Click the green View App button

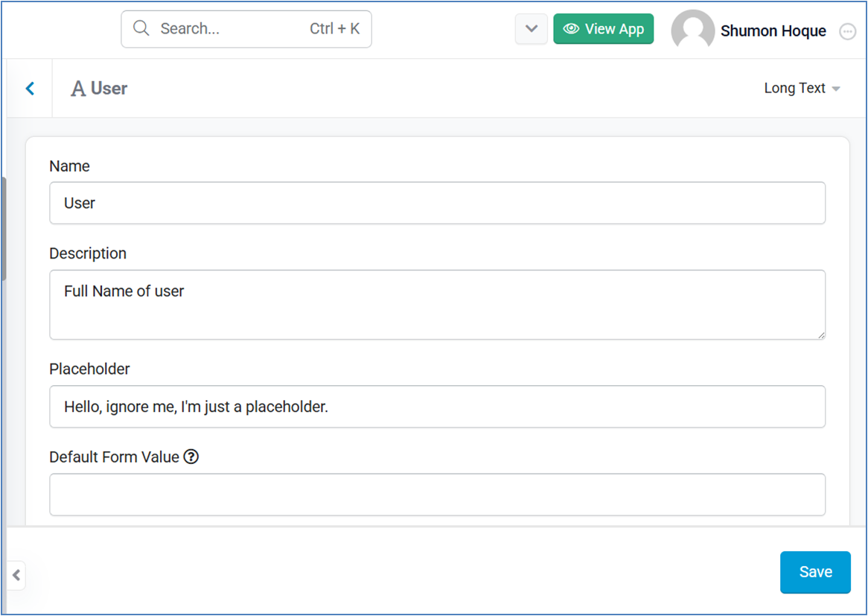pos(604,29)
